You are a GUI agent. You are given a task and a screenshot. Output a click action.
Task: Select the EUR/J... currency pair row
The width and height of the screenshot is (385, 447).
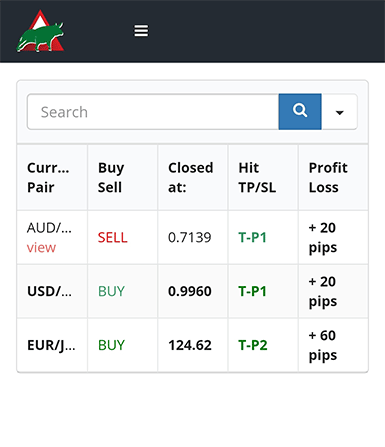tap(193, 345)
